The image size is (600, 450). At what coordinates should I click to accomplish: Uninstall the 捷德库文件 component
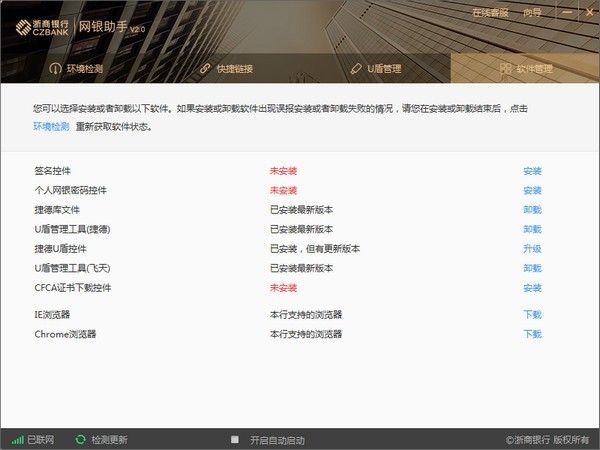coord(532,210)
